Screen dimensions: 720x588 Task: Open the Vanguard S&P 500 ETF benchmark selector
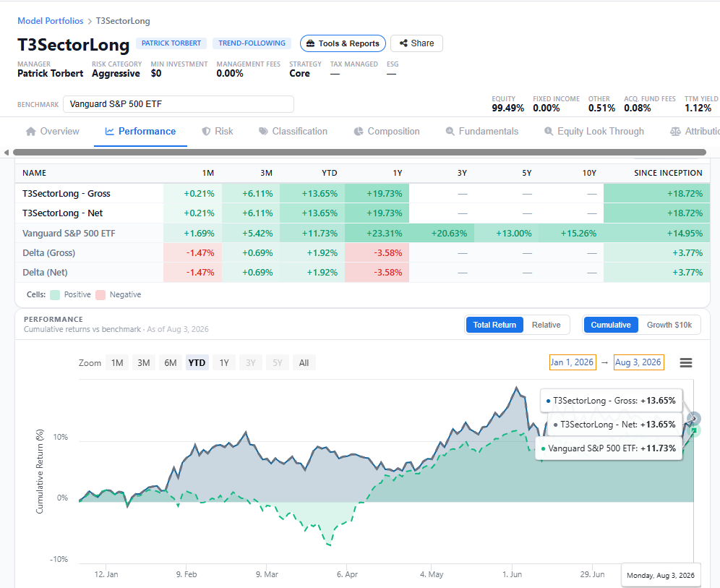(x=178, y=104)
